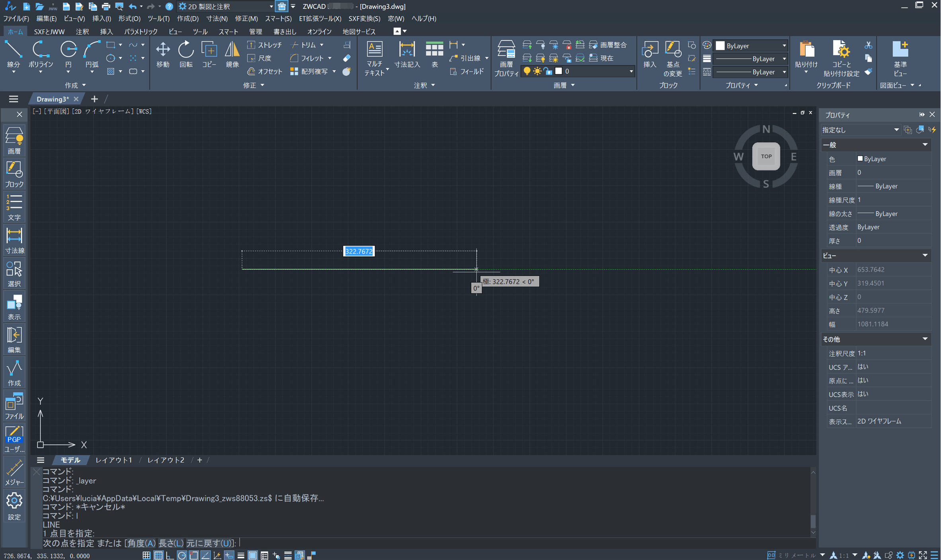Click the Save icon in quick access toolbar
This screenshot has height=560, width=941.
[x=66, y=6]
